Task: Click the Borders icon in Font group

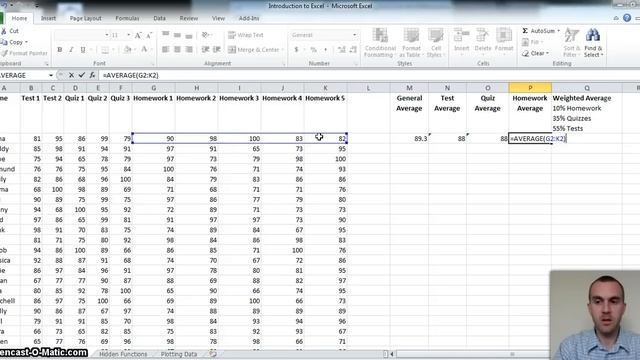Action: [105, 50]
